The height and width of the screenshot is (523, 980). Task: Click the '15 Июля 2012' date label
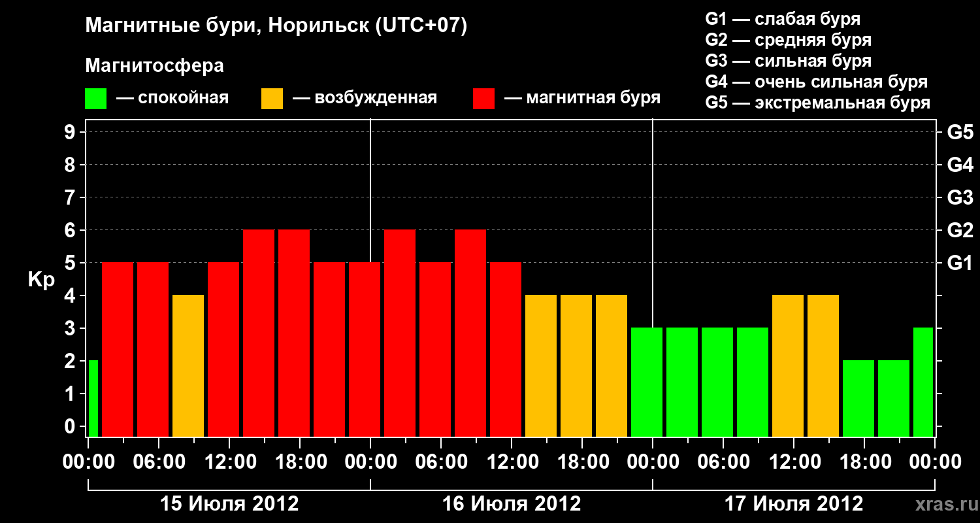(229, 504)
